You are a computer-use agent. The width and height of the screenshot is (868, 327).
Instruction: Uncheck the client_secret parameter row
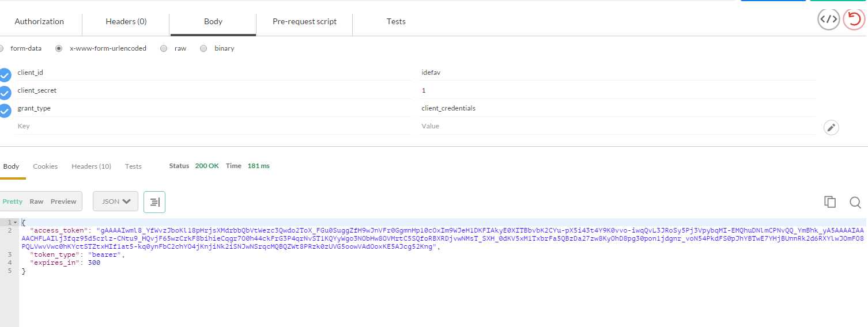coord(5,93)
